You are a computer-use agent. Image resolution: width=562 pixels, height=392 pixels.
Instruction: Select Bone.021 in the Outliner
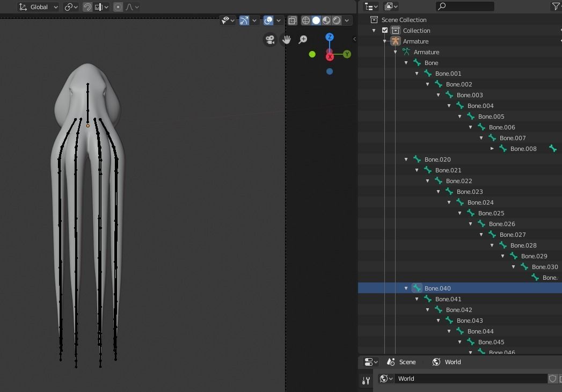(x=448, y=170)
